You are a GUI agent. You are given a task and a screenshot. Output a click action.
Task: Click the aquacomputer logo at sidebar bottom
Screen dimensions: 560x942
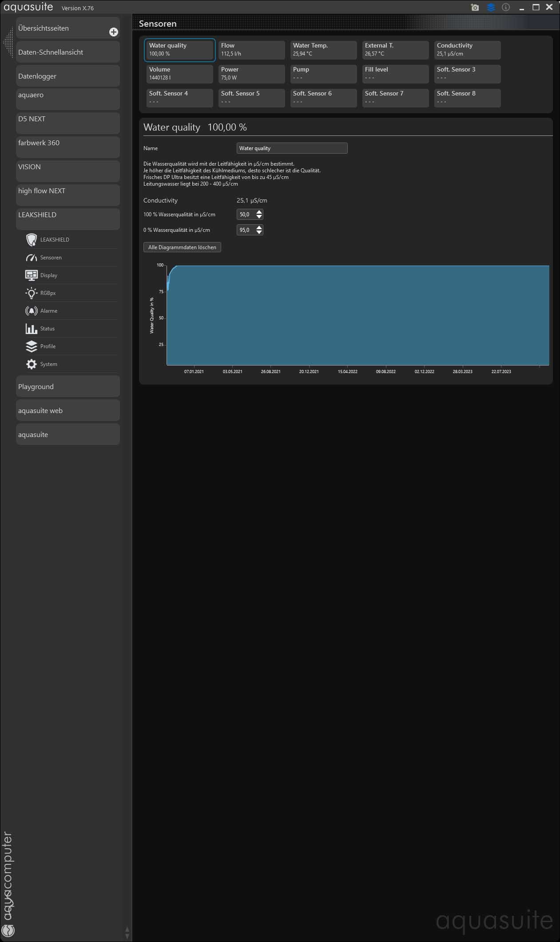[x=8, y=884]
